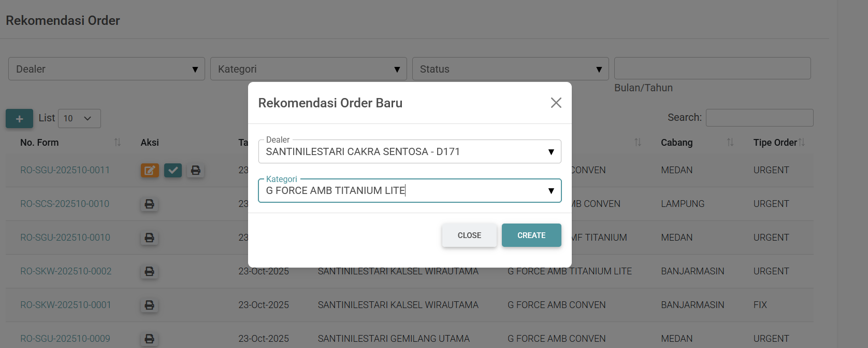Screen dimensions: 868x348
Task: Click the plus add new order button
Action: click(19, 119)
